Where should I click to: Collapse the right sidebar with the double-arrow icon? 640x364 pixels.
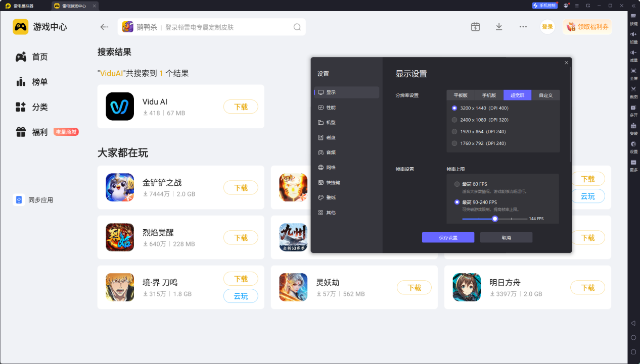pos(633,6)
